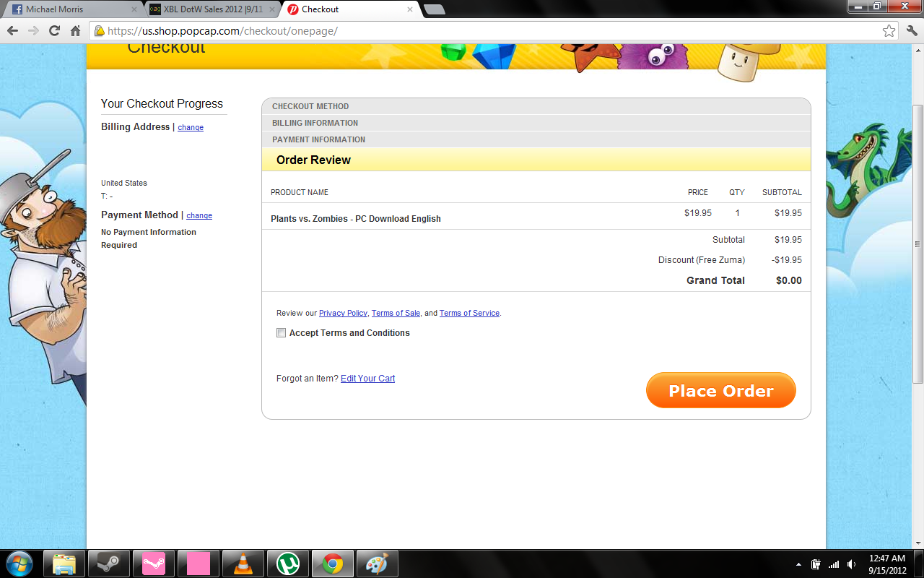Open Paint from the taskbar
Screen dimensions: 924x578
point(378,564)
